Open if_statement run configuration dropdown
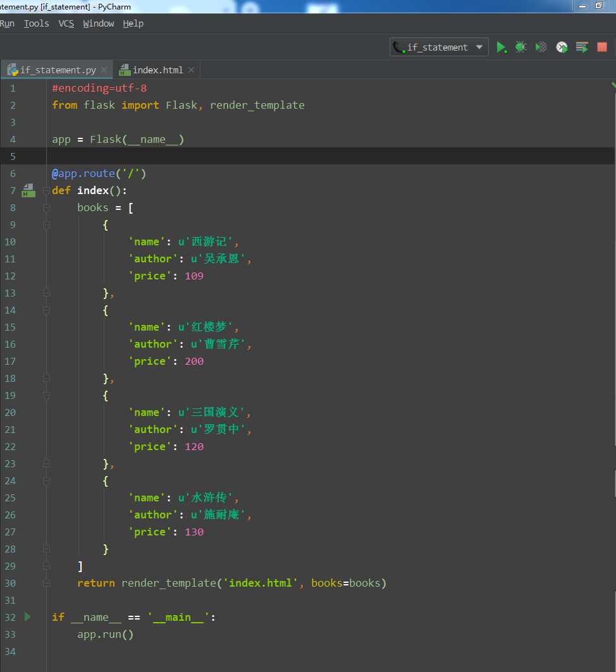The image size is (616, 672). tap(439, 47)
